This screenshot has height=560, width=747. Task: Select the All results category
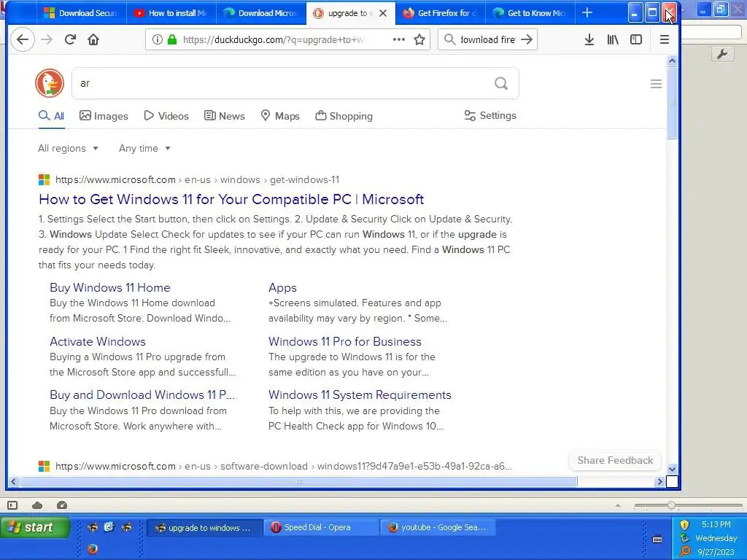coord(52,116)
